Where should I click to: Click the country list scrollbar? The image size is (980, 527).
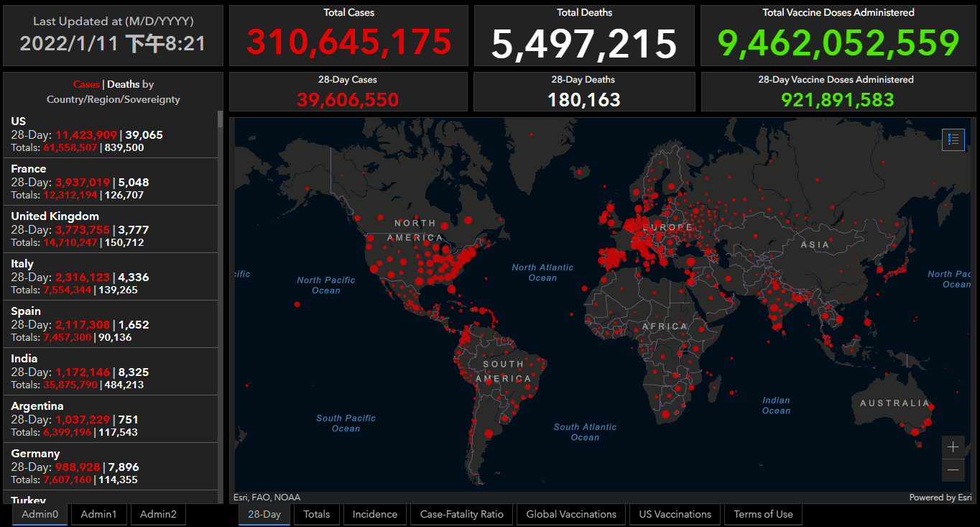pos(221,216)
